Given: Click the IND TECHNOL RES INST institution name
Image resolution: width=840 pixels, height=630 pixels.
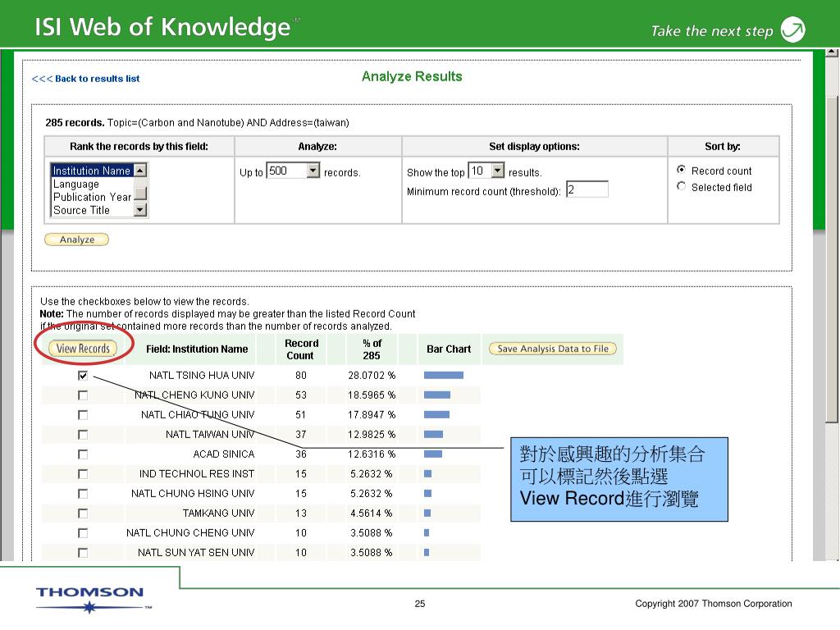Looking at the screenshot, I should click(x=197, y=474).
